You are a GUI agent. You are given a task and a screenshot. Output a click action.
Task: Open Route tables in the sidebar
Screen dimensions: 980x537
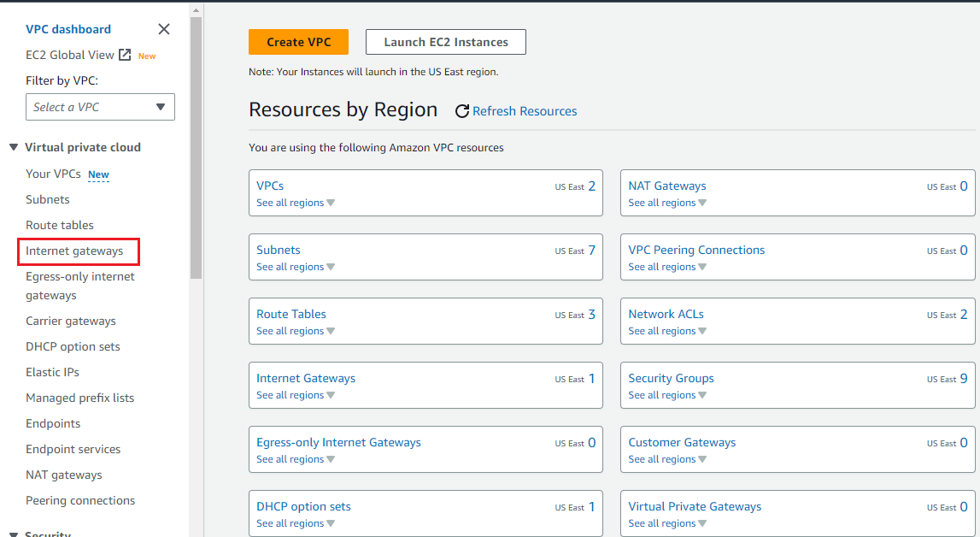pyautogui.click(x=59, y=225)
